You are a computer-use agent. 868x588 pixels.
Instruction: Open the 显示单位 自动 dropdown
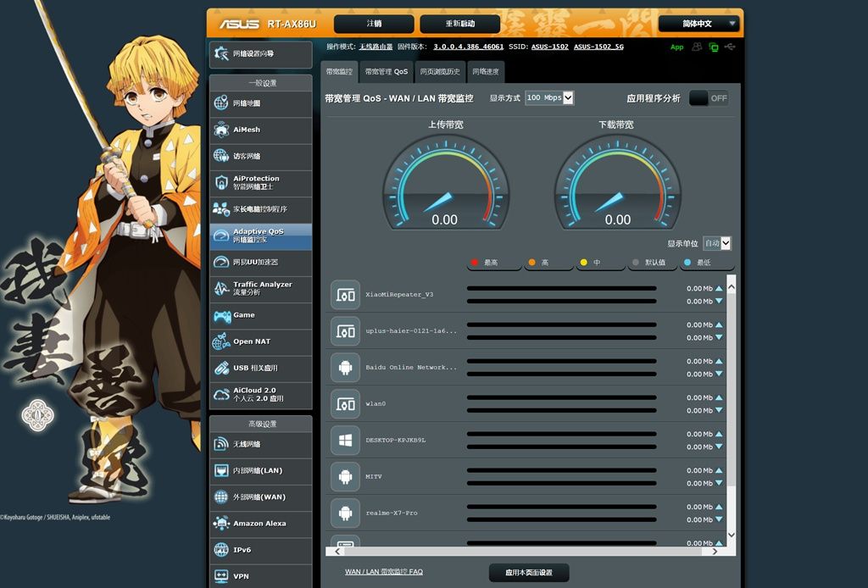coord(716,243)
